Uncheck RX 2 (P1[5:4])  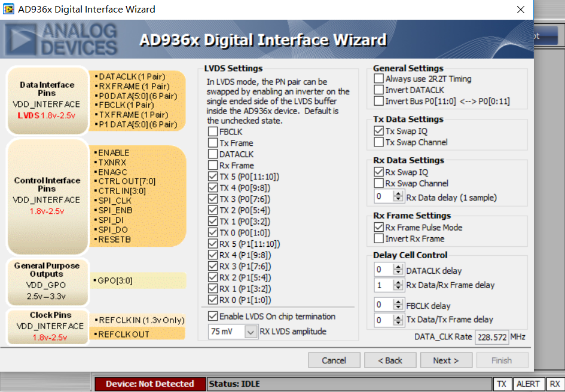(x=213, y=277)
